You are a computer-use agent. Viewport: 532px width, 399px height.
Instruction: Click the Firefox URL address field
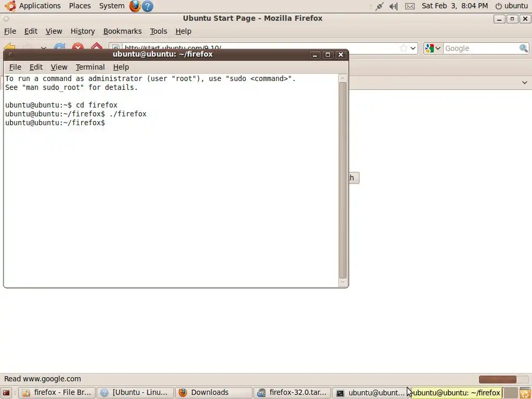pyautogui.click(x=260, y=47)
